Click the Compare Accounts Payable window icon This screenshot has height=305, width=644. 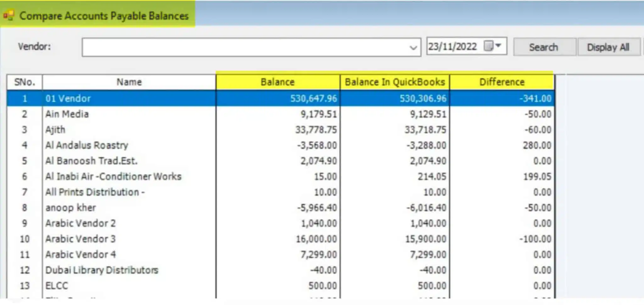click(9, 15)
